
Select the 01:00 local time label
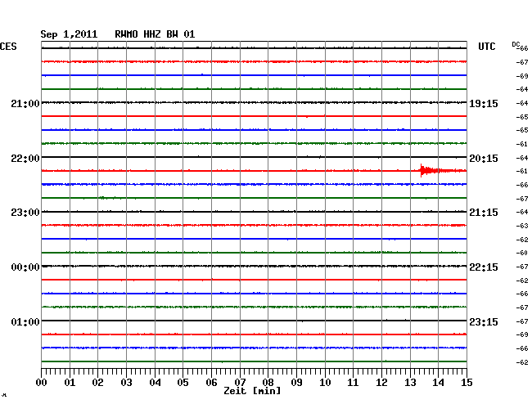25,321
